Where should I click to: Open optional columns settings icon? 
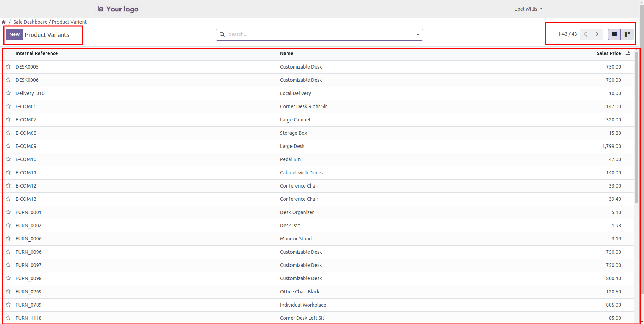point(628,53)
